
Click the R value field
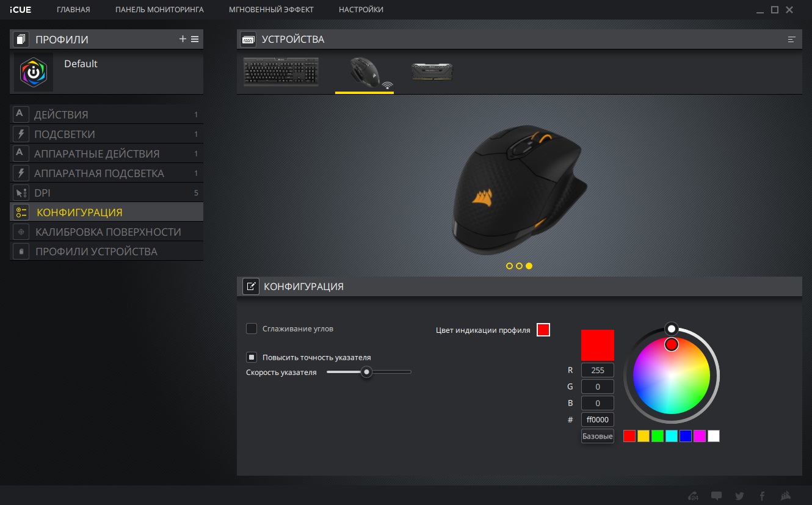(598, 369)
